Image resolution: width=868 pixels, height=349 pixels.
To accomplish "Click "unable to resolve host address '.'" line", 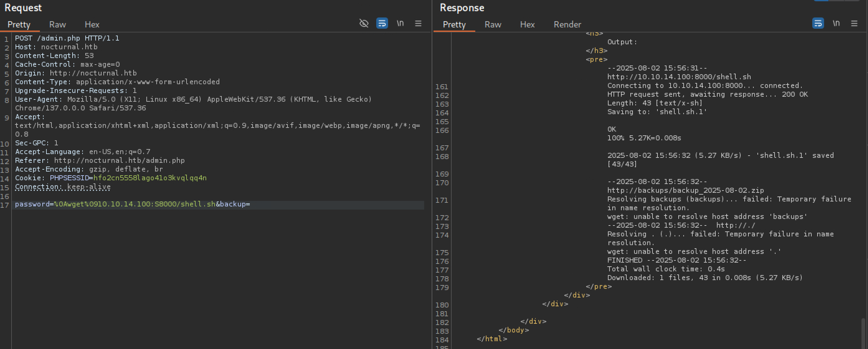I will pos(695,252).
